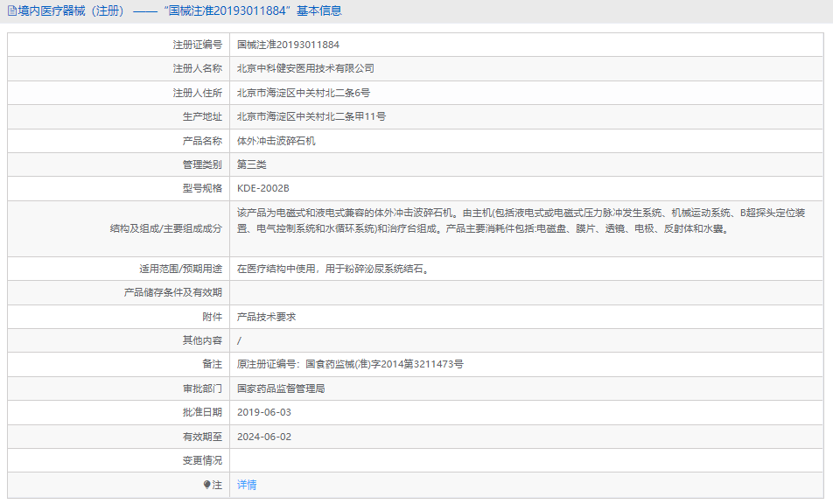
Task: Click the slash value in 其他内容 row
Action: [239, 341]
